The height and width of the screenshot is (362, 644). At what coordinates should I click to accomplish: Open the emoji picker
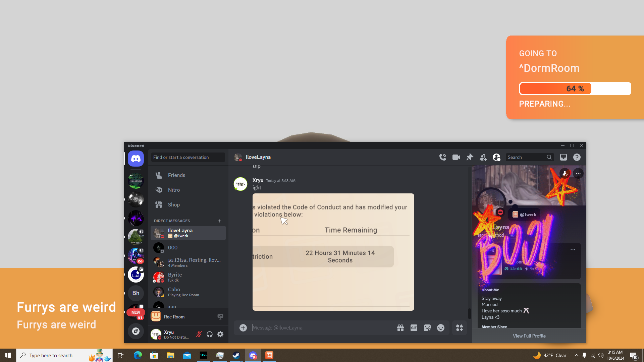click(441, 328)
